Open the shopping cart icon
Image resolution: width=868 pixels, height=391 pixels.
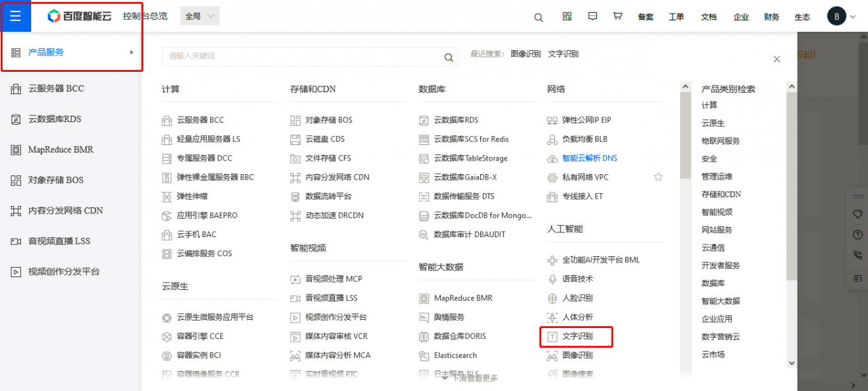coord(617,16)
